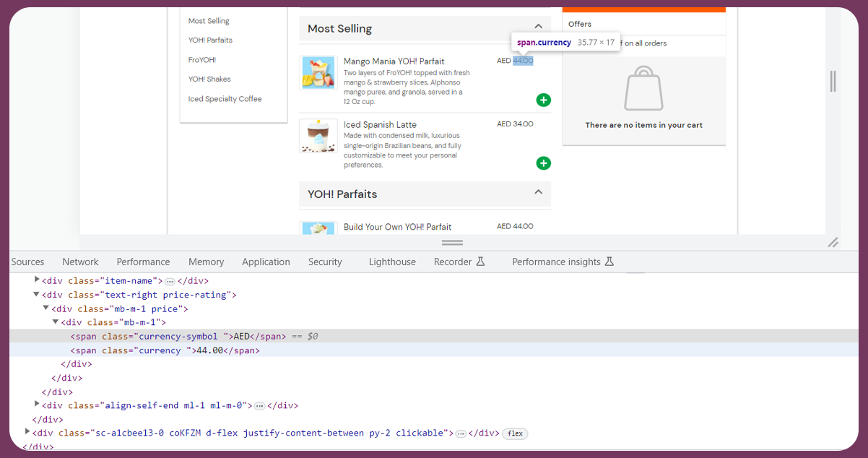Click the flask icon beside Recorder
The height and width of the screenshot is (458, 868).
(x=480, y=262)
